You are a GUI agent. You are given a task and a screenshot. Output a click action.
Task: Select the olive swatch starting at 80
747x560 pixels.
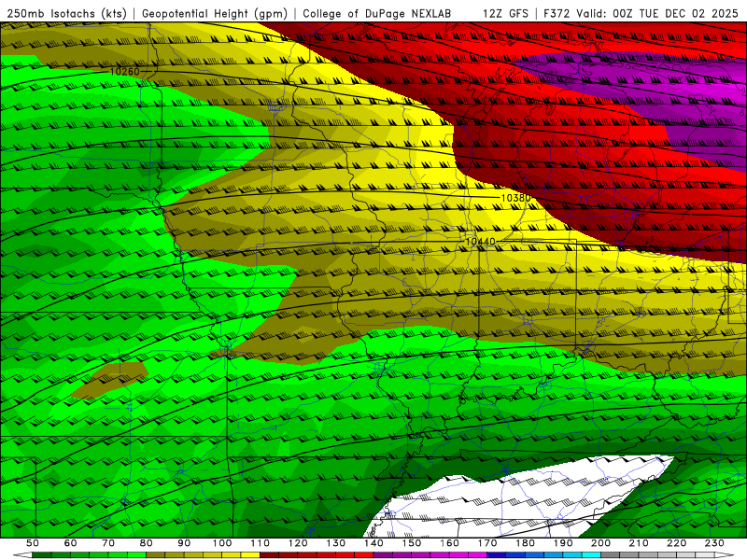[x=156, y=555]
